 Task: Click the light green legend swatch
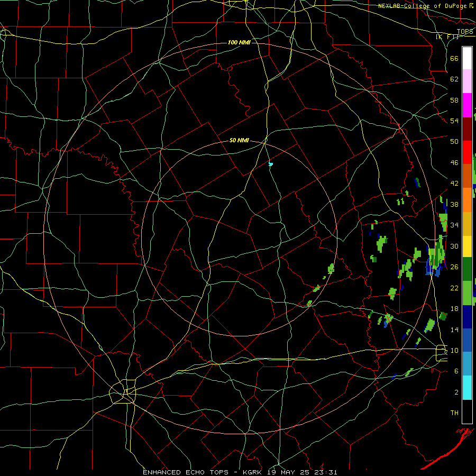click(467, 293)
